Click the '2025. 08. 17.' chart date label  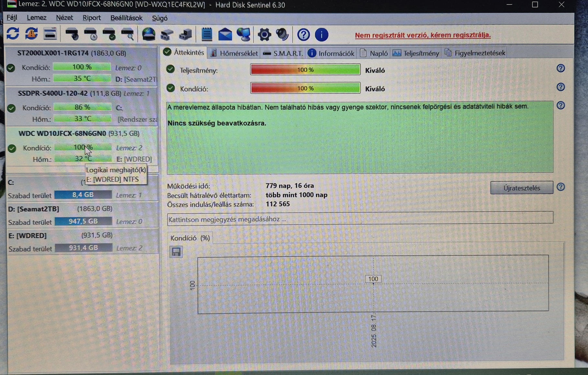pos(374,331)
